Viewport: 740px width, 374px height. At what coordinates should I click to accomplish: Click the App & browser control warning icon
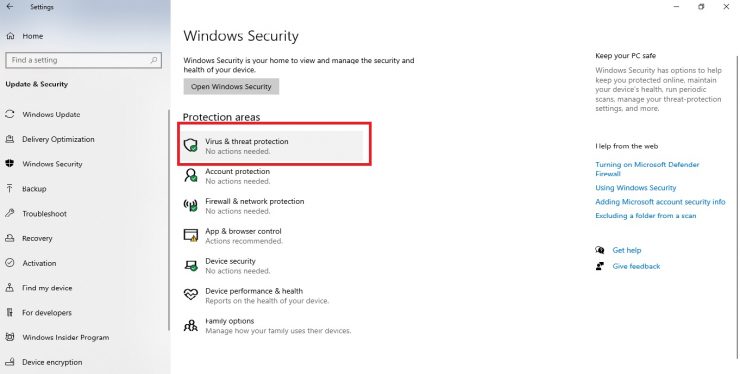191,235
